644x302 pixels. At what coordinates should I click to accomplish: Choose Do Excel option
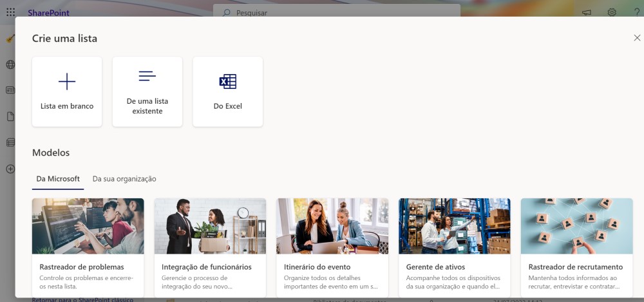228,91
